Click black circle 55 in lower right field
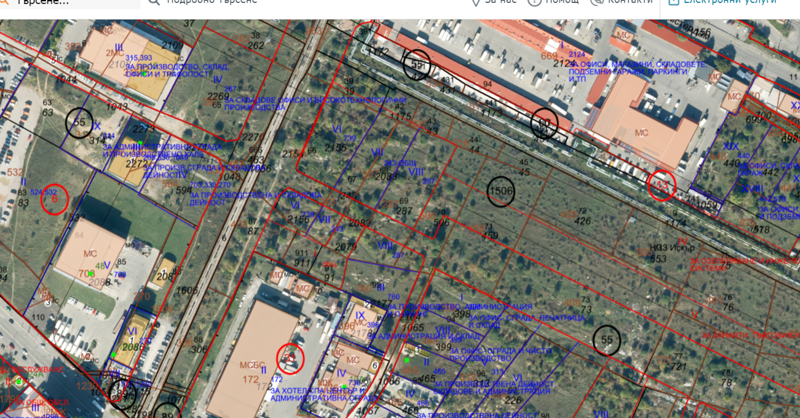 [x=606, y=341]
